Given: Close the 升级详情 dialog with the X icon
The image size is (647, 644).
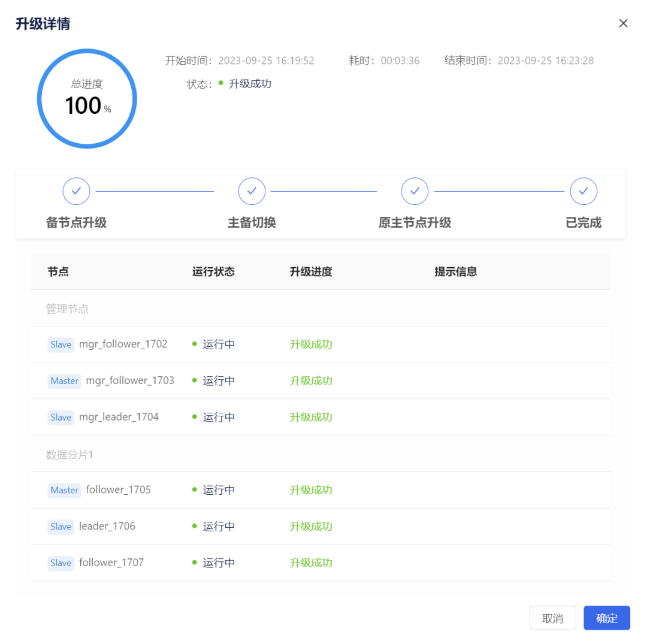Looking at the screenshot, I should pos(623,23).
